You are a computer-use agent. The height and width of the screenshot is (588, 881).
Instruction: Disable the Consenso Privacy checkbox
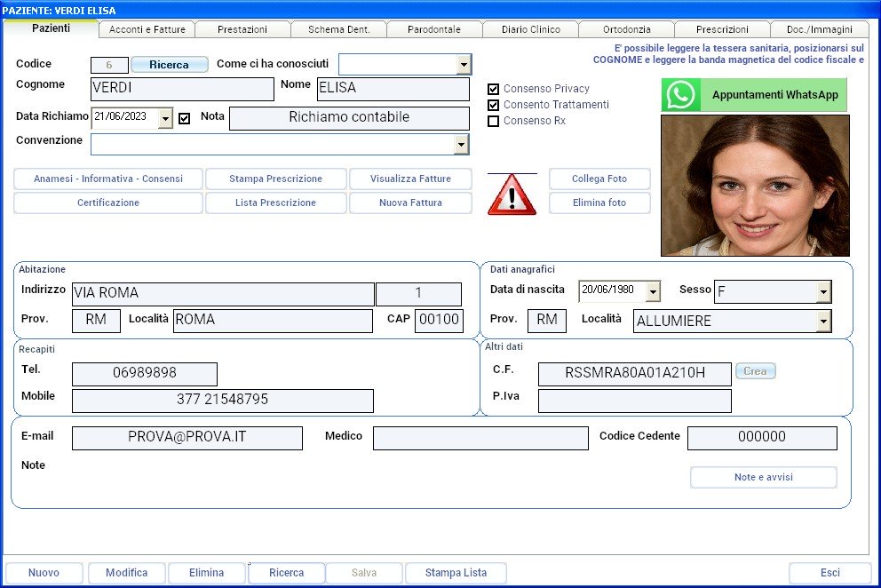pos(493,89)
